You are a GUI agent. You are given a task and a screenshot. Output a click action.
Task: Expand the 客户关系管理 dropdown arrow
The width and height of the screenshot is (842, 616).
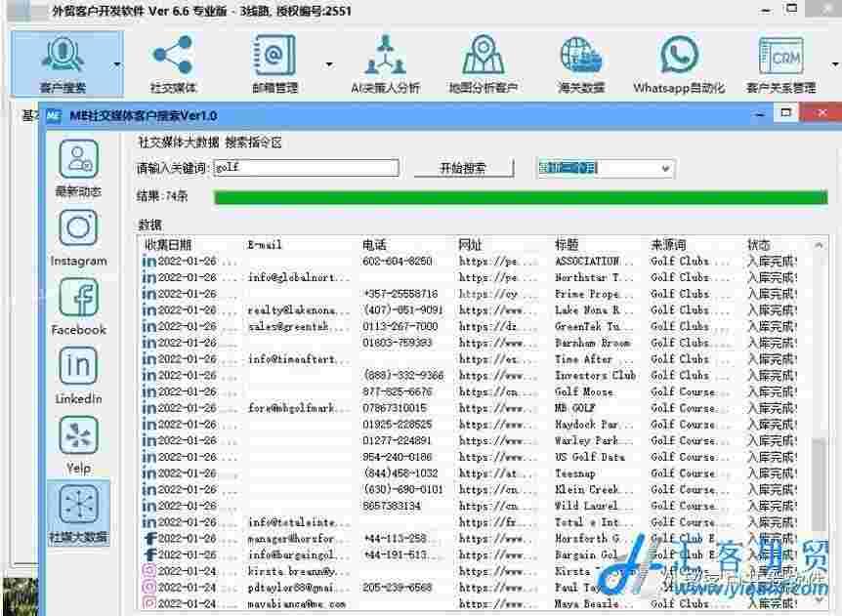834,65
